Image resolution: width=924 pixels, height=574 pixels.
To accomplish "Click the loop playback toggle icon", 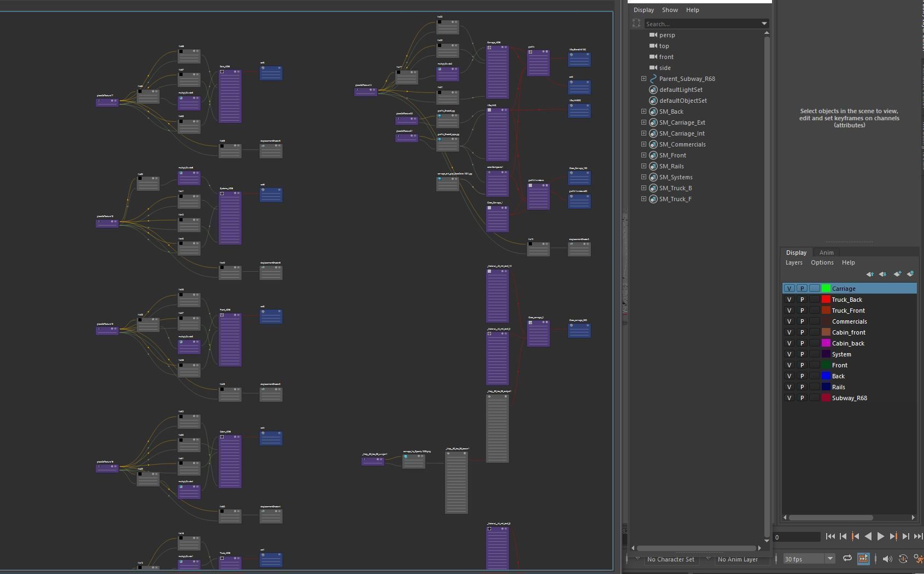I will tap(847, 558).
